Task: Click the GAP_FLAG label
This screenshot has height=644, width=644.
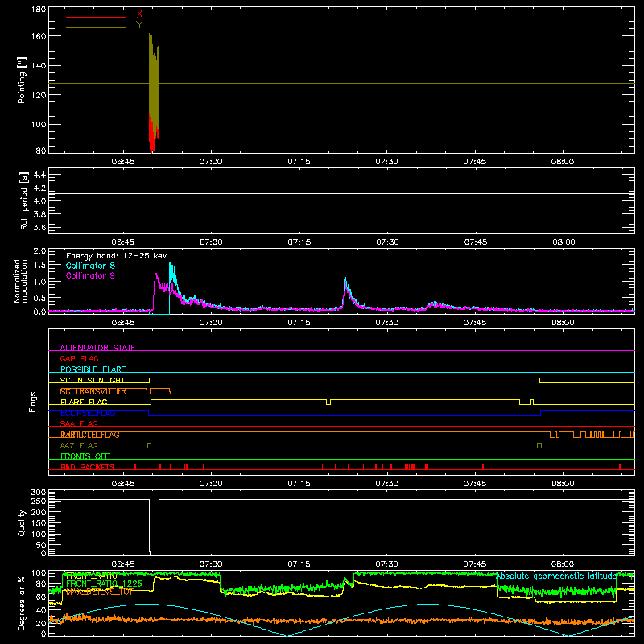Action: (x=79, y=358)
